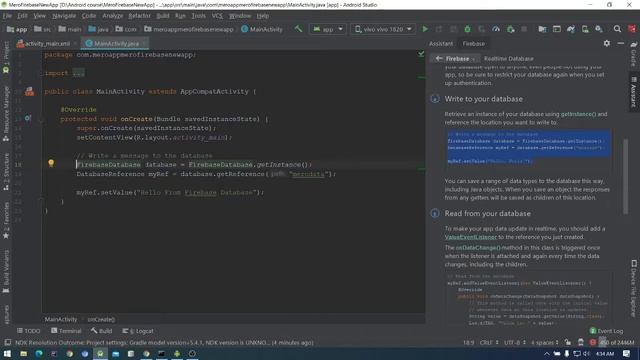Click the line 18:9 cursor position indicator
This screenshot has width=640, height=360.
click(469, 342)
